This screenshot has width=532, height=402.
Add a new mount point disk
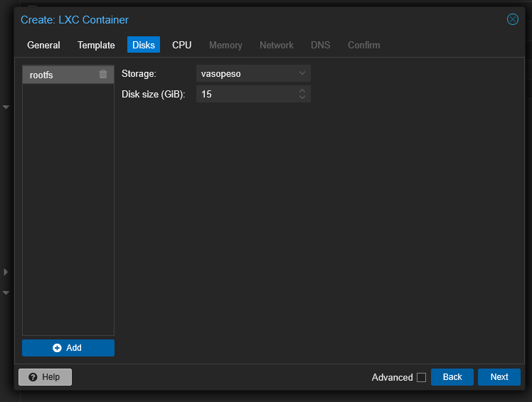pyautogui.click(x=68, y=348)
